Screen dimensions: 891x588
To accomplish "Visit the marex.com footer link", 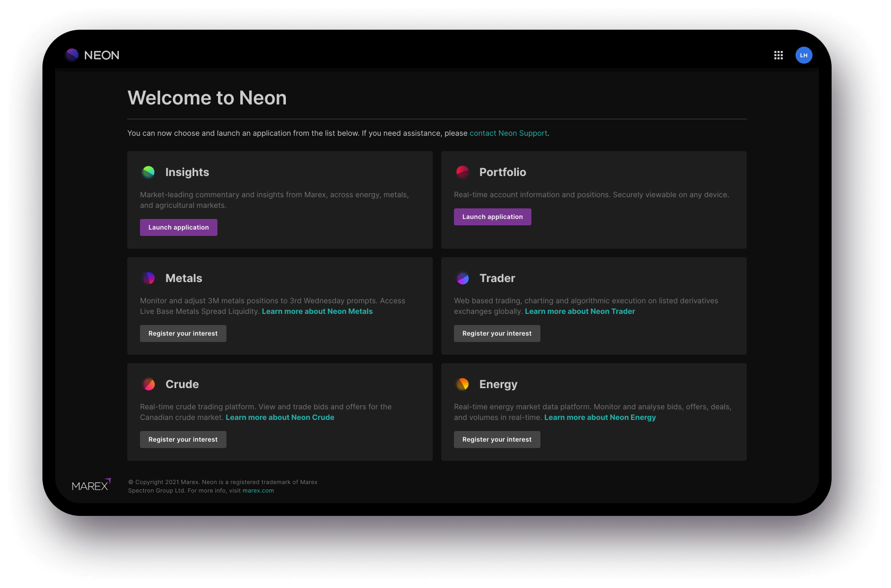I will click(x=258, y=490).
